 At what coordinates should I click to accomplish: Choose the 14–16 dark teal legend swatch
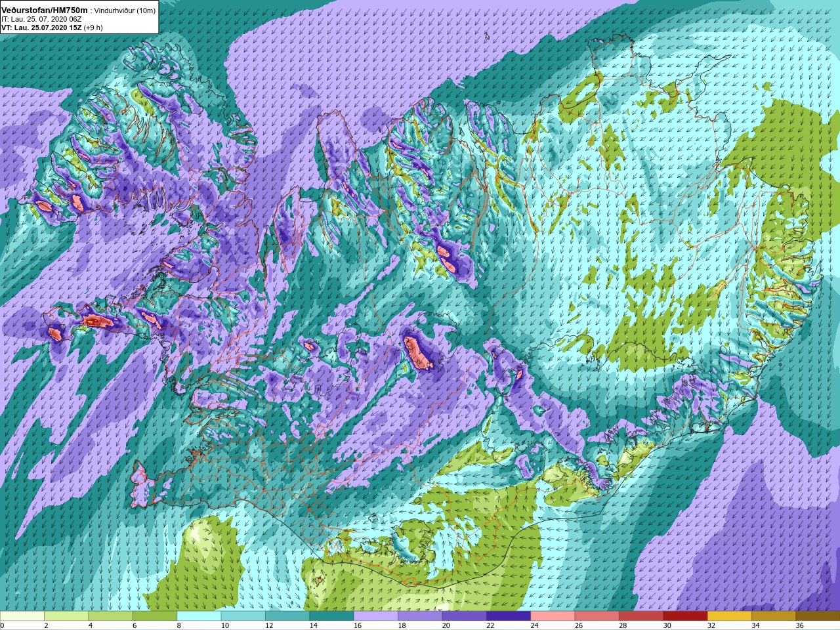pos(331,616)
